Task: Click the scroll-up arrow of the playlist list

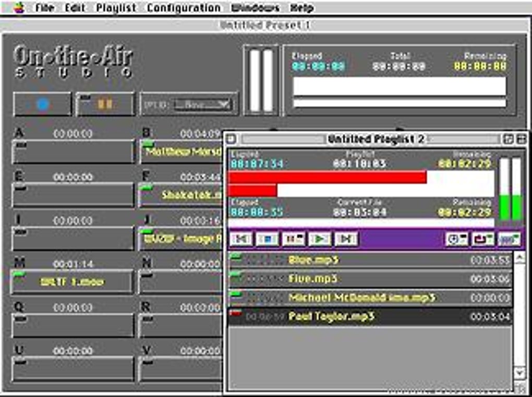Action: tap(518, 257)
